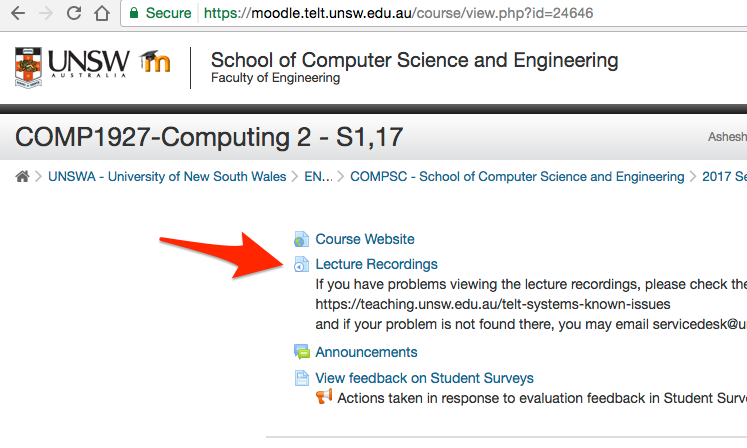Click the Student Surveys feedback page icon
The height and width of the screenshot is (448, 747).
point(302,378)
